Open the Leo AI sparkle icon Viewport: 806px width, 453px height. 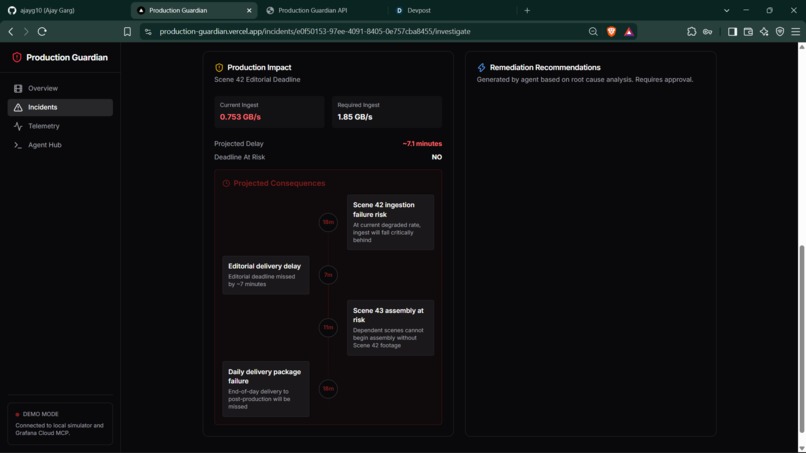[764, 32]
